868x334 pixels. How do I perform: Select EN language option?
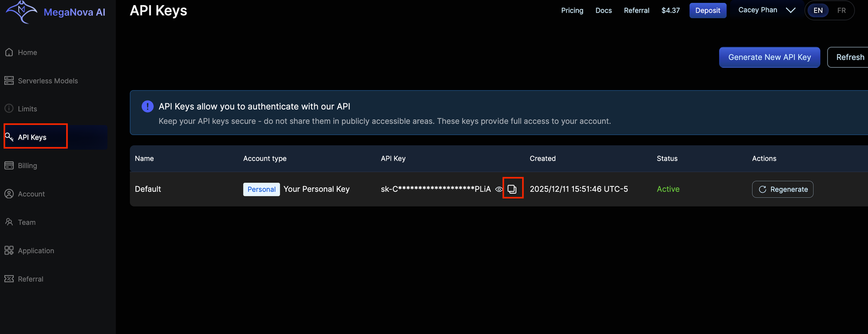coord(818,10)
